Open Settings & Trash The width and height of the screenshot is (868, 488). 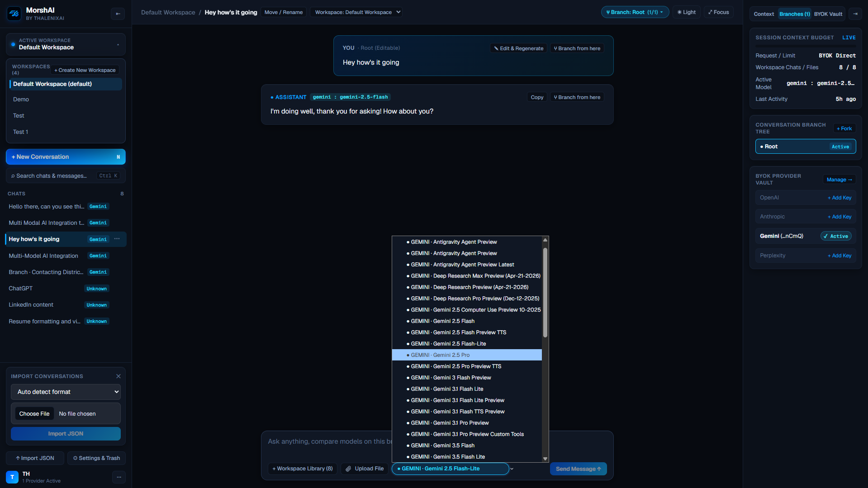tap(96, 458)
